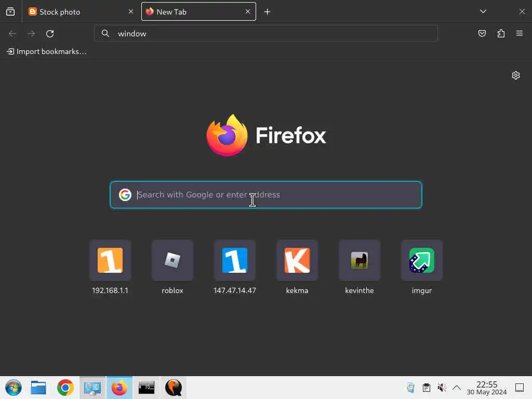Image resolution: width=532 pixels, height=399 pixels.
Task: Go back one page
Action: coord(12,34)
